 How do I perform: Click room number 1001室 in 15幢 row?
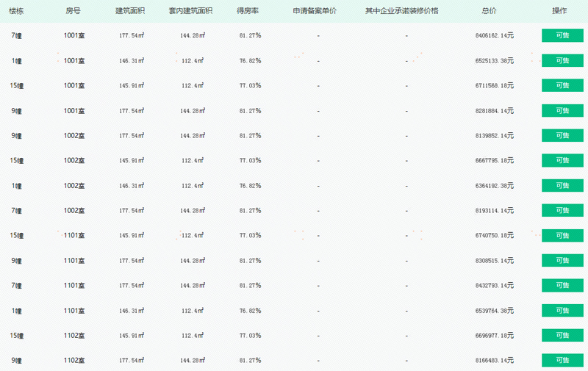[x=74, y=85]
